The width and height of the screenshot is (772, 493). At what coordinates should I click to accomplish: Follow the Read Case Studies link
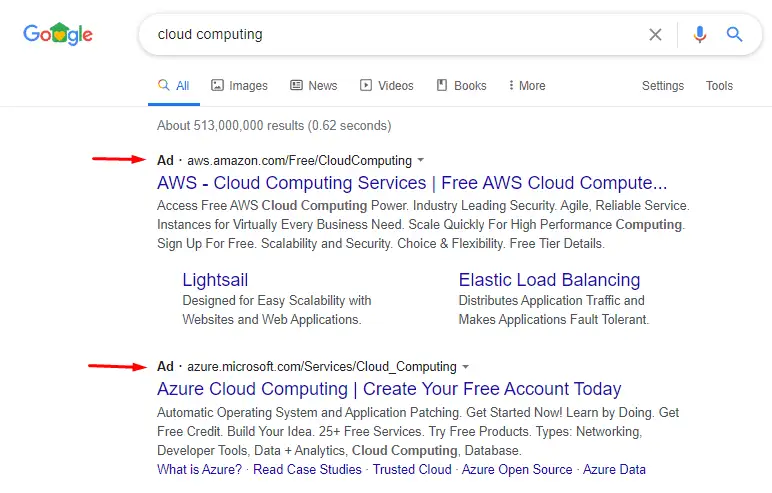pos(307,469)
